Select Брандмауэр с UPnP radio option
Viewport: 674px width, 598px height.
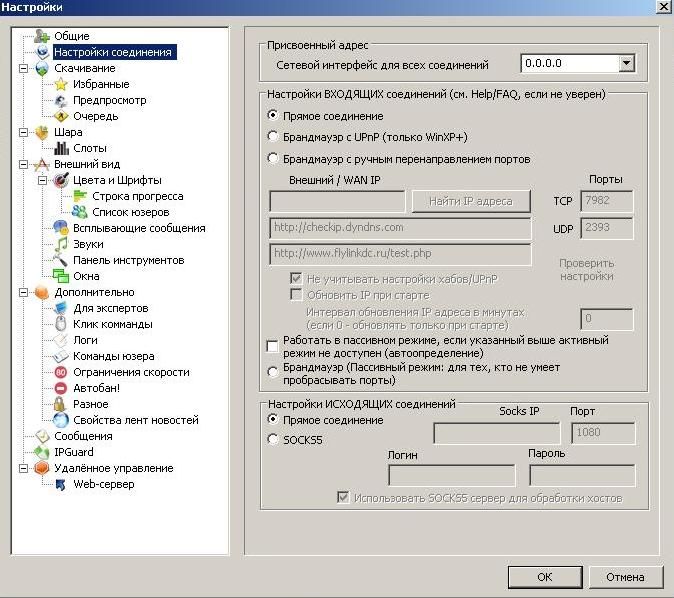coord(273,136)
